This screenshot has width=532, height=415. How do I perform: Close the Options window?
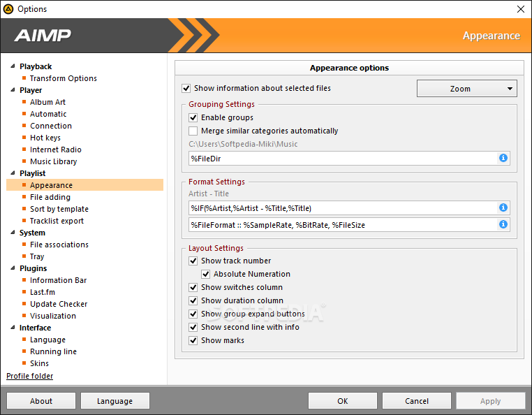click(x=520, y=9)
